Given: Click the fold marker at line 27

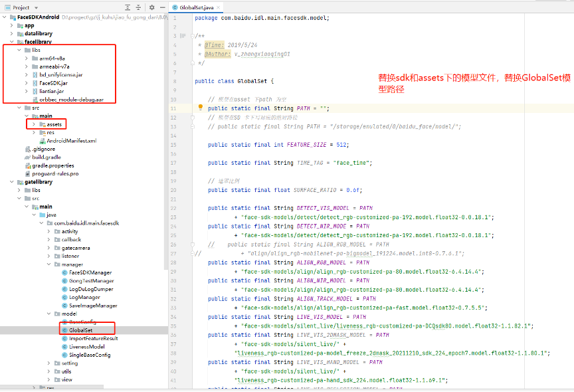Looking at the screenshot, I should [x=193, y=253].
